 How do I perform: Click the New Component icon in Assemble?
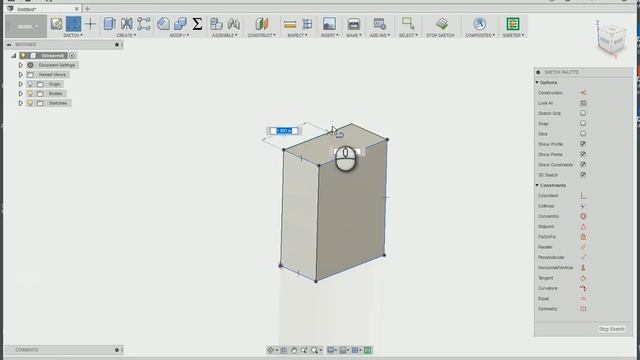tap(216, 24)
